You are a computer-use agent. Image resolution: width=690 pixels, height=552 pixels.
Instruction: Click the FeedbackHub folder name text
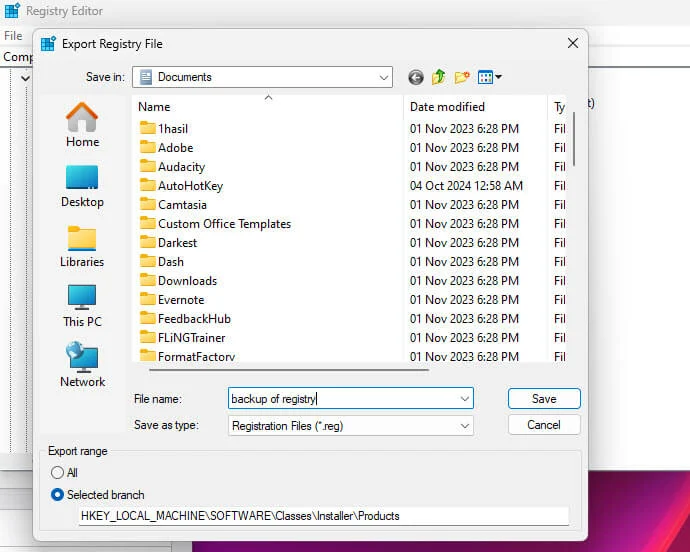pos(195,318)
